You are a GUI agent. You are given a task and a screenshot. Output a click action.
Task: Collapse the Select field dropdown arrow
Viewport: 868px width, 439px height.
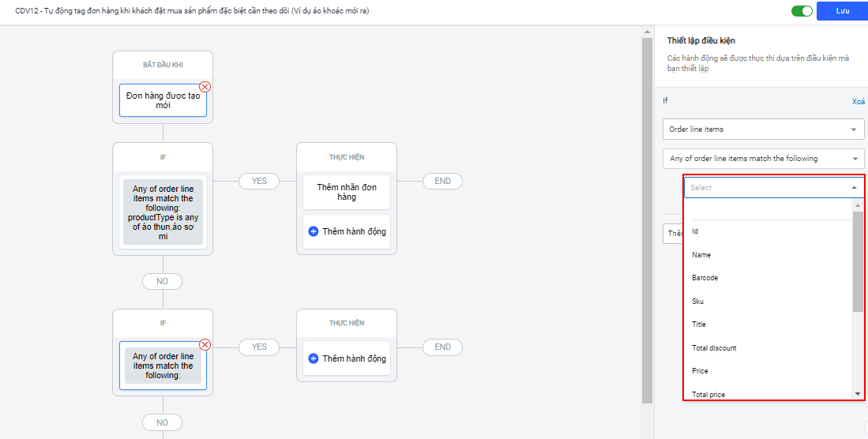(854, 188)
